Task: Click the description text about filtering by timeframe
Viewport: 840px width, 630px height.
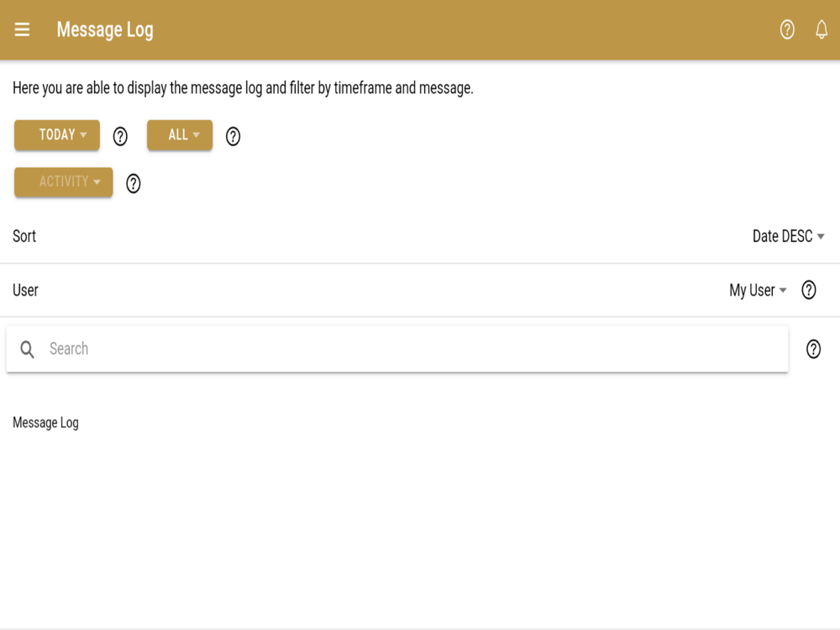Action: 243,88
